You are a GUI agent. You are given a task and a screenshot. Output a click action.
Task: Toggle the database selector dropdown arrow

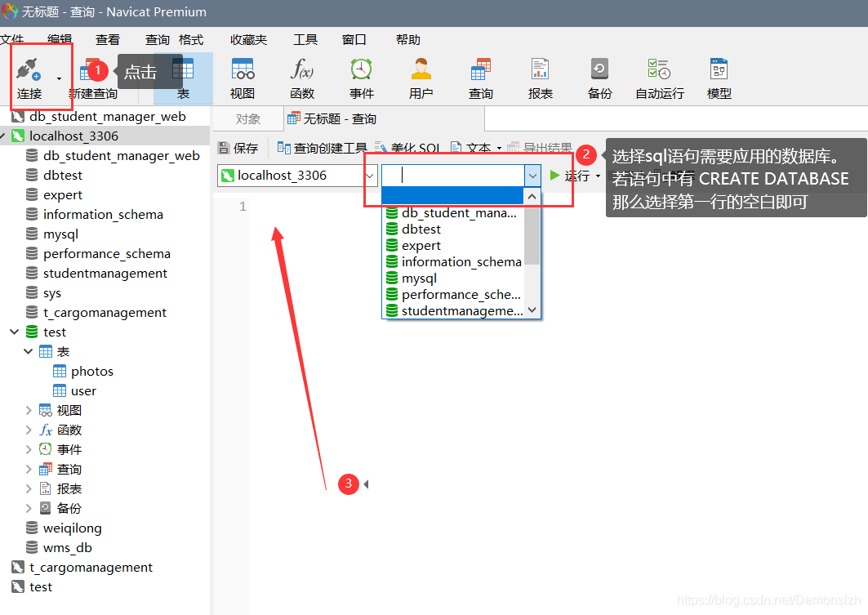coord(532,176)
